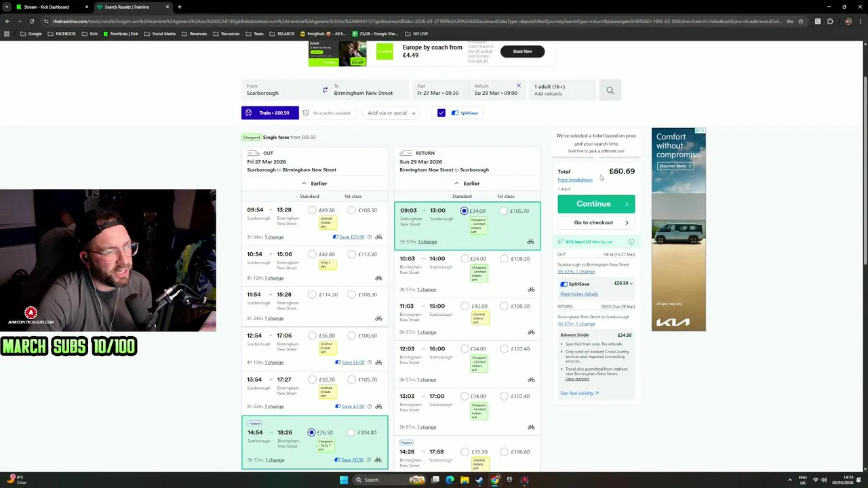The image size is (868, 488).
Task: Select the Train • £60.50 tab
Action: 270,113
